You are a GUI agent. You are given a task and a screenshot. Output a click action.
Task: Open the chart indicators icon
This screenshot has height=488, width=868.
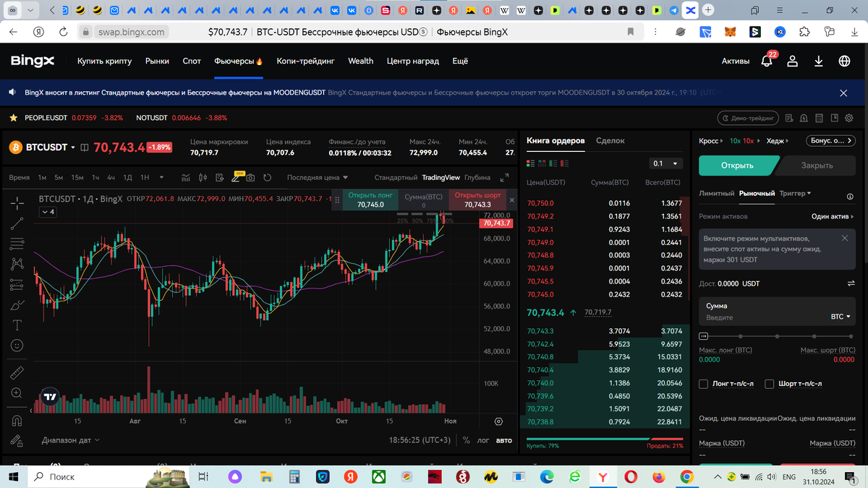pos(186,177)
